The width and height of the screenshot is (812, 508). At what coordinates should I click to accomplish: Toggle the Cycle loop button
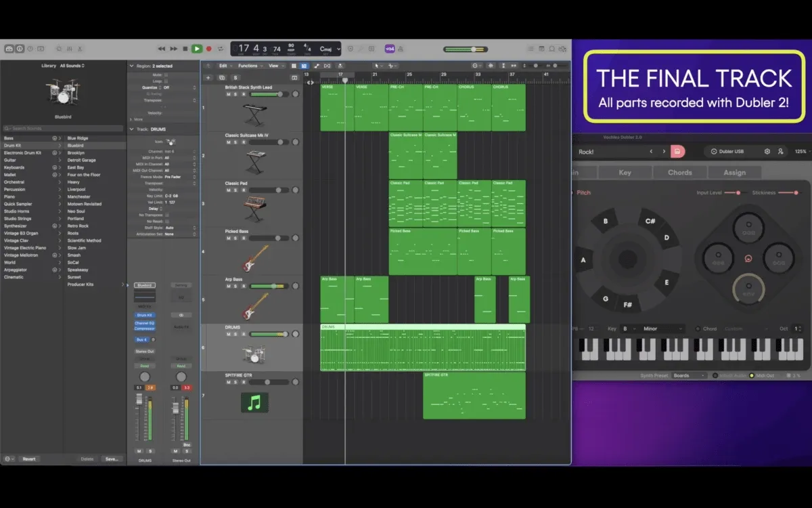click(x=221, y=49)
